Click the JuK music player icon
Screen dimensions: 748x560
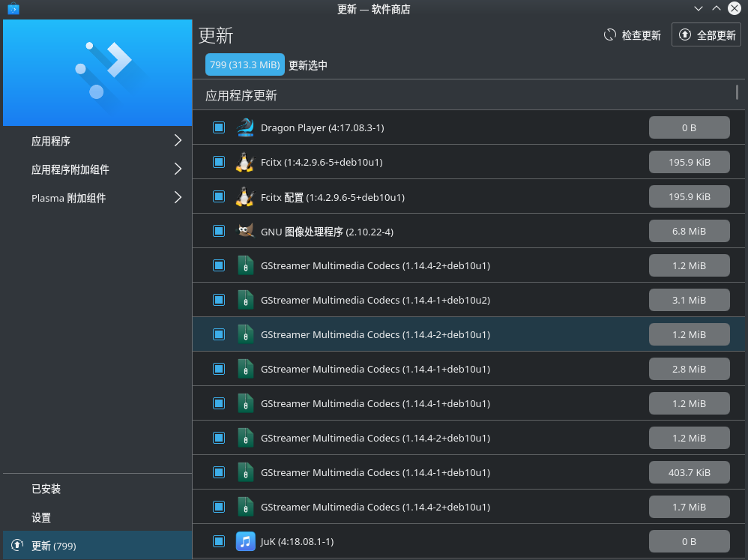pyautogui.click(x=245, y=541)
